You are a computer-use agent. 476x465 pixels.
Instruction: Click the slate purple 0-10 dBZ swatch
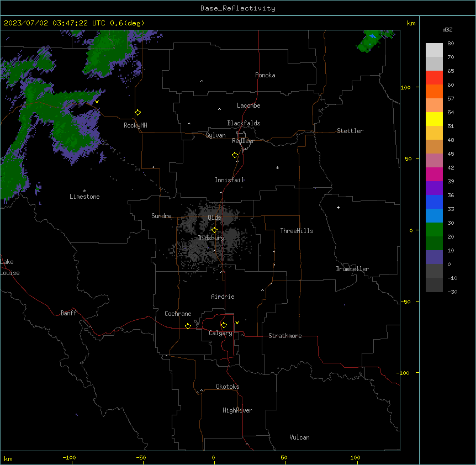(x=434, y=257)
